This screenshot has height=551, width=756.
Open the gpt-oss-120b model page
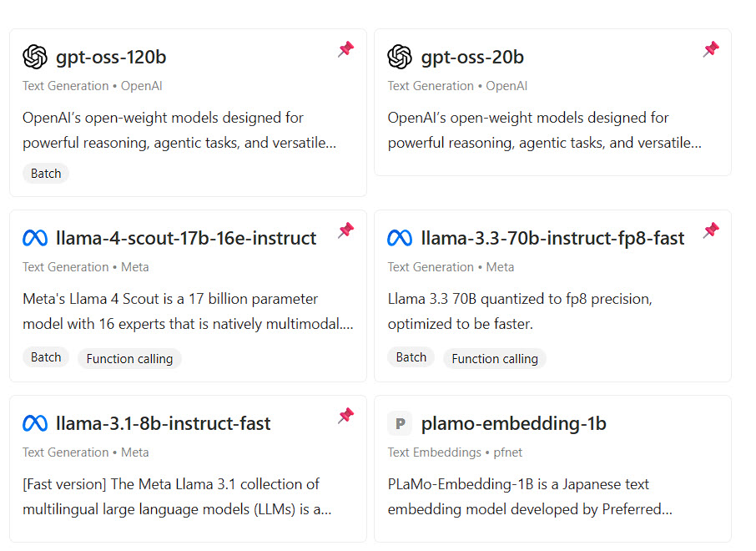click(x=111, y=58)
